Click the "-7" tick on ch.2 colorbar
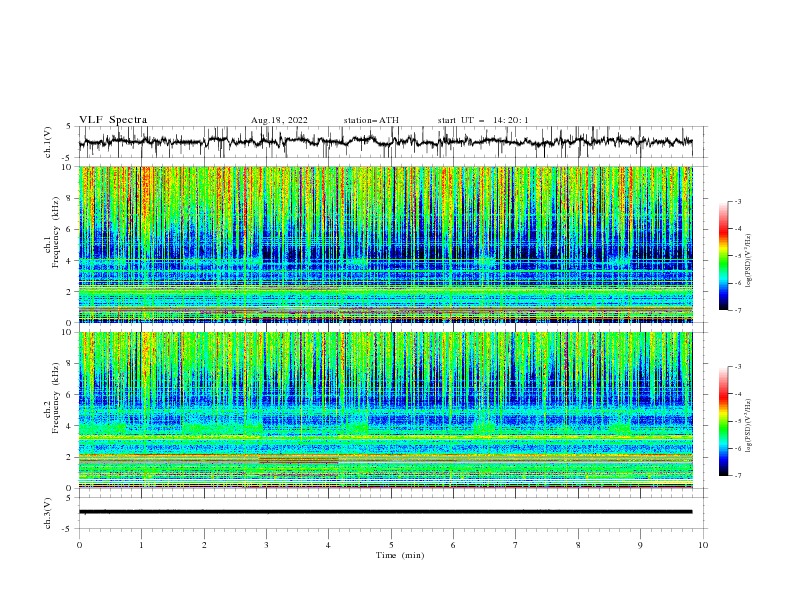The width and height of the screenshot is (792, 612). tap(737, 476)
